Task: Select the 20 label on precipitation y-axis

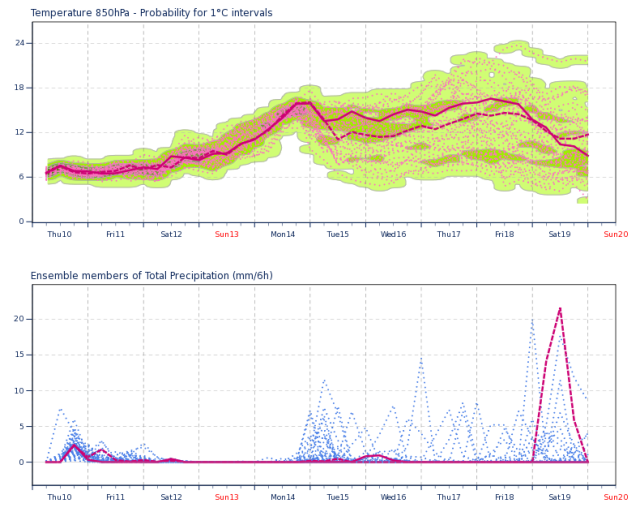Action: pyautogui.click(x=20, y=319)
